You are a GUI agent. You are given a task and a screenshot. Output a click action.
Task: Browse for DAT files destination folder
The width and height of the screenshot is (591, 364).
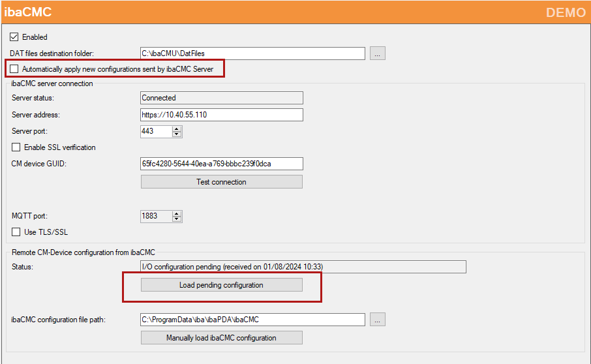tap(377, 53)
